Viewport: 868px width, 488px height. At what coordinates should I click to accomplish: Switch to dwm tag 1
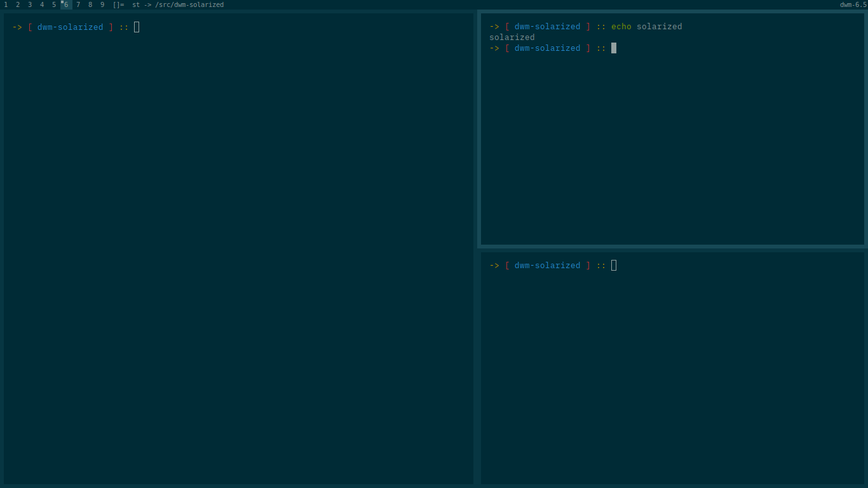pyautogui.click(x=6, y=4)
